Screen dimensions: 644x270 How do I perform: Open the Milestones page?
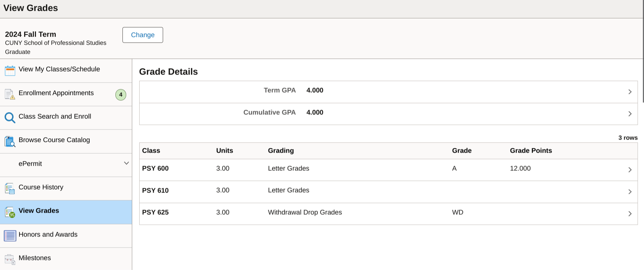[66, 259]
